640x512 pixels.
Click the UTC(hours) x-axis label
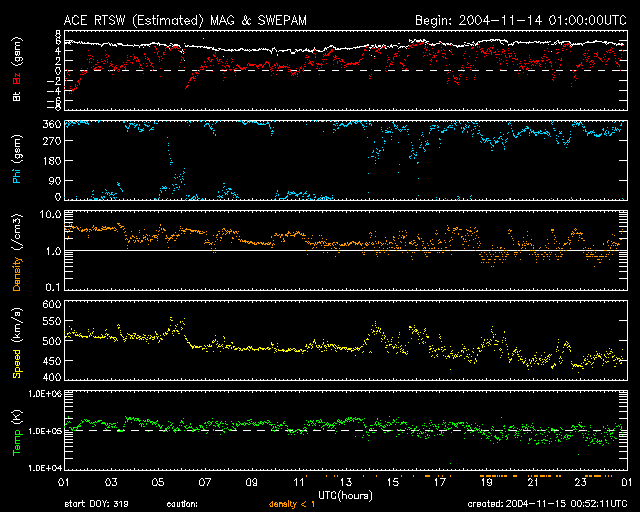tap(346, 494)
